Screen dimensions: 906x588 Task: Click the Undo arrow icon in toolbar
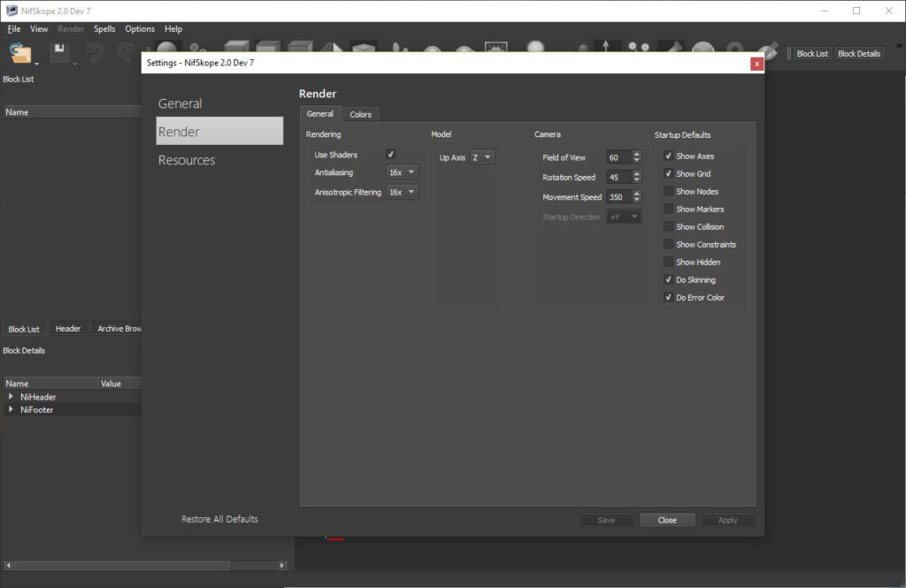95,53
